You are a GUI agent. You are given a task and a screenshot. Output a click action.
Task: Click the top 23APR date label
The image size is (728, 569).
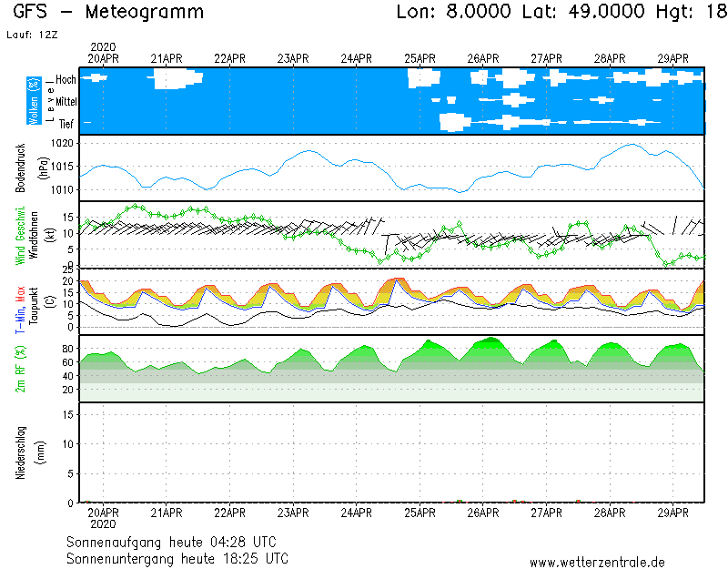click(293, 59)
